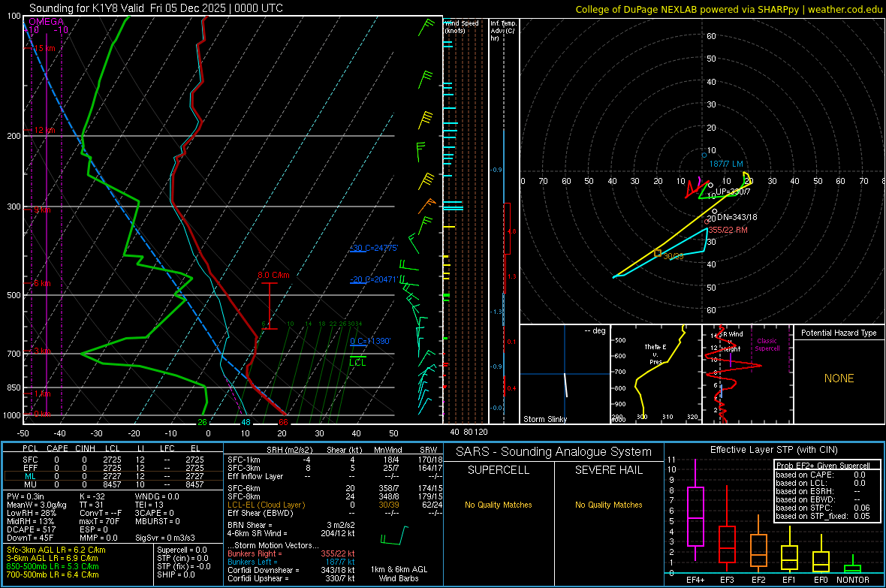The width and height of the screenshot is (886, 588).
Task: Click the CINH column header
Action: coord(86,448)
